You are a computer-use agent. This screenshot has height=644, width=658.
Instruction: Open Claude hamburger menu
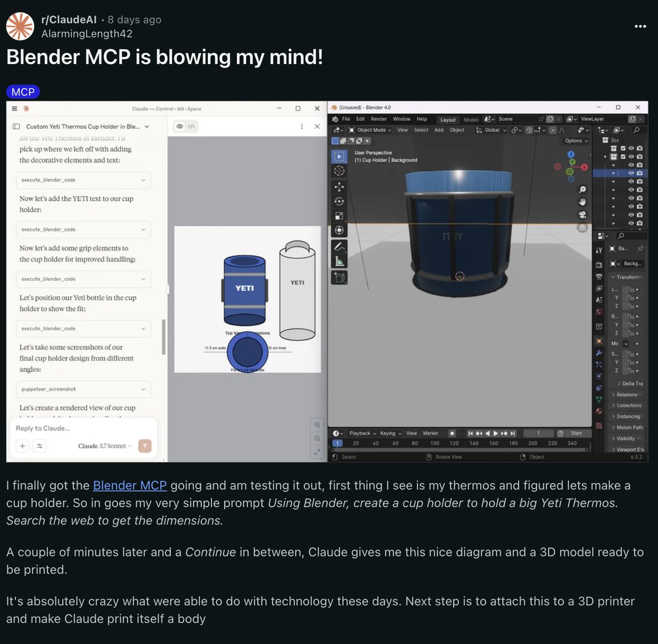tap(15, 109)
